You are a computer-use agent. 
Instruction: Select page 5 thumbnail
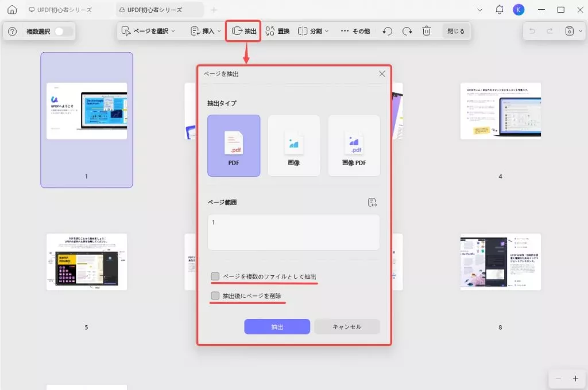coord(87,262)
